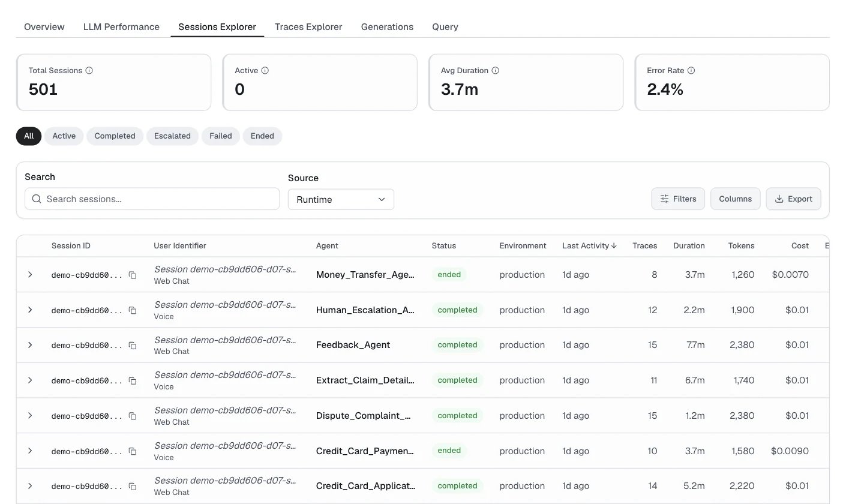Select the All status filter chip
This screenshot has height=504, width=846.
[29, 136]
